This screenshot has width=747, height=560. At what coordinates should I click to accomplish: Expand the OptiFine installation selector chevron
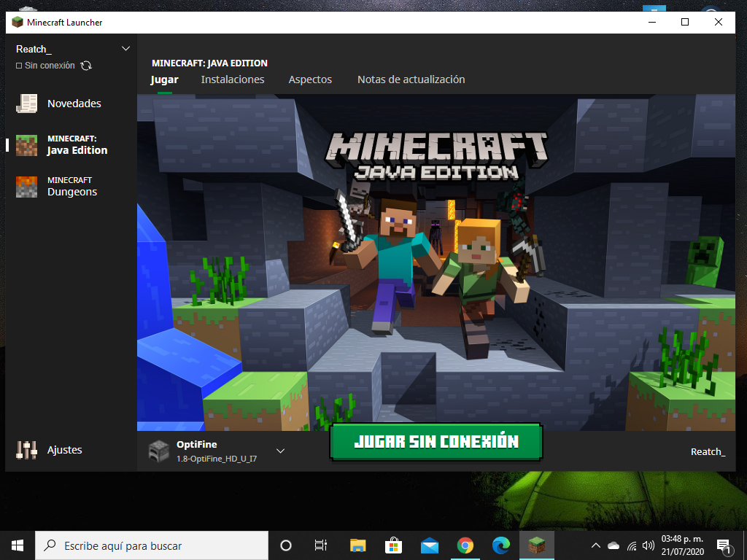click(x=280, y=451)
